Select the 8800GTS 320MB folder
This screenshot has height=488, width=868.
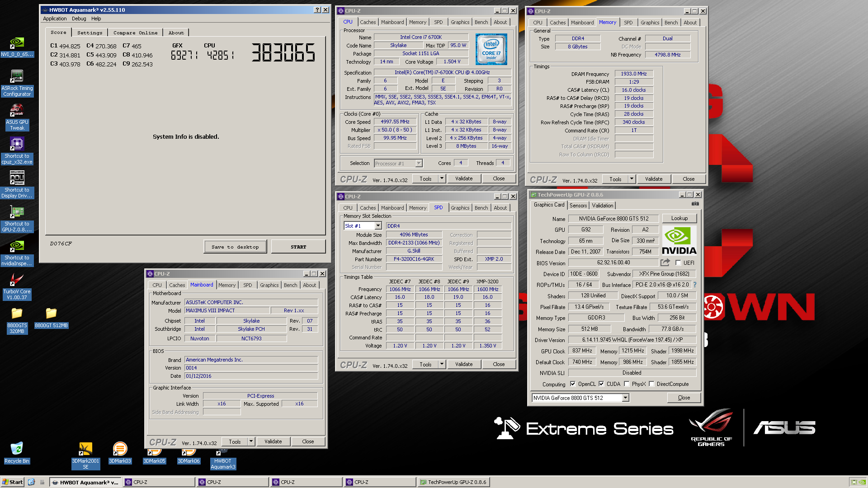click(17, 320)
